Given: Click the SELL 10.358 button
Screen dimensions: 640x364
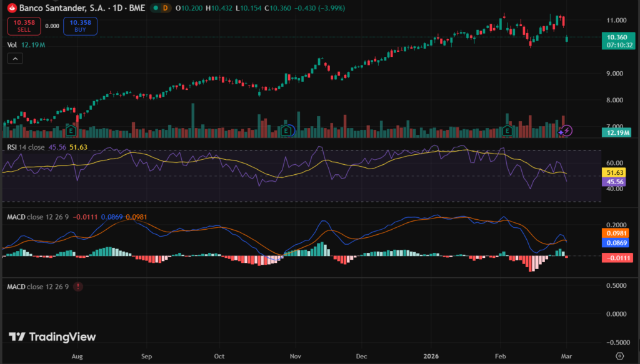Looking at the screenshot, I should (x=24, y=26).
